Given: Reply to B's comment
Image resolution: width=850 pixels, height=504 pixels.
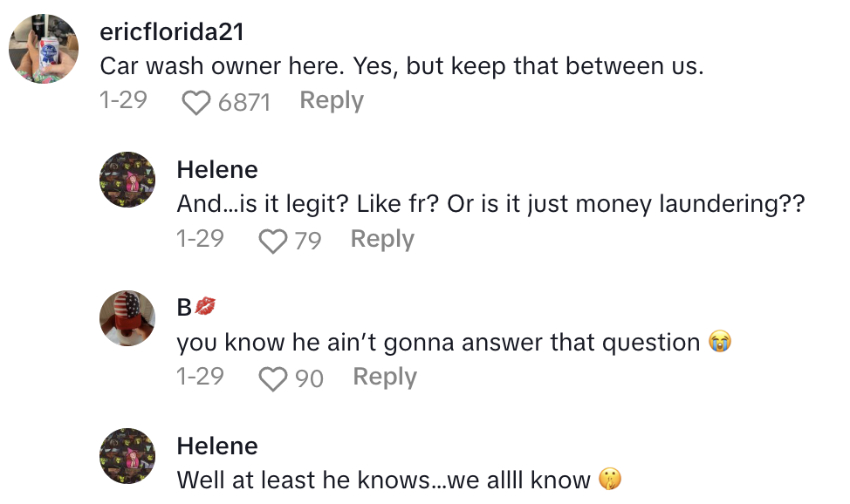Looking at the screenshot, I should (x=385, y=377).
